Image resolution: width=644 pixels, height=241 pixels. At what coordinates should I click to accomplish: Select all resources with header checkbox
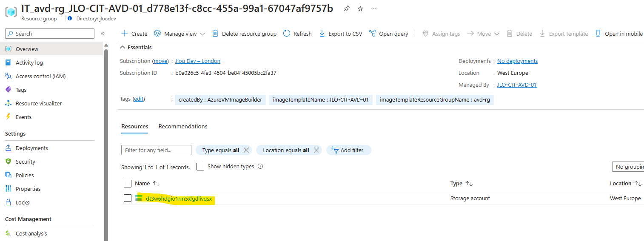[x=128, y=184]
